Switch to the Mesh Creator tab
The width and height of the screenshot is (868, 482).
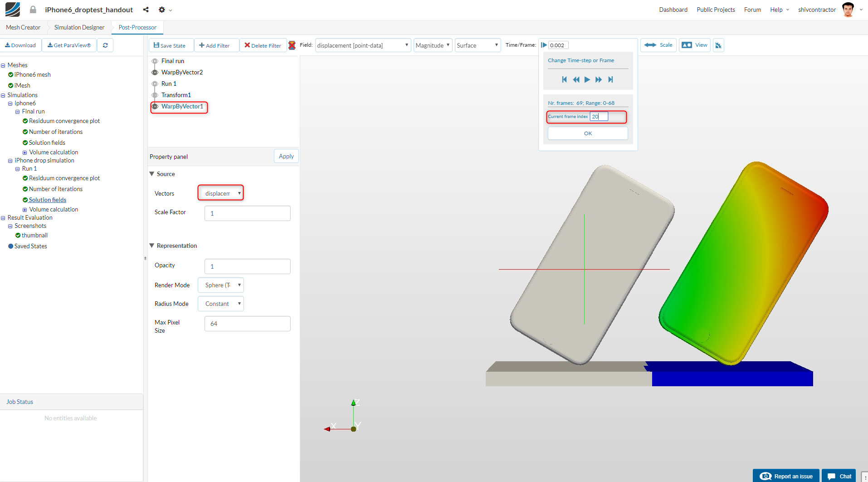(x=23, y=27)
